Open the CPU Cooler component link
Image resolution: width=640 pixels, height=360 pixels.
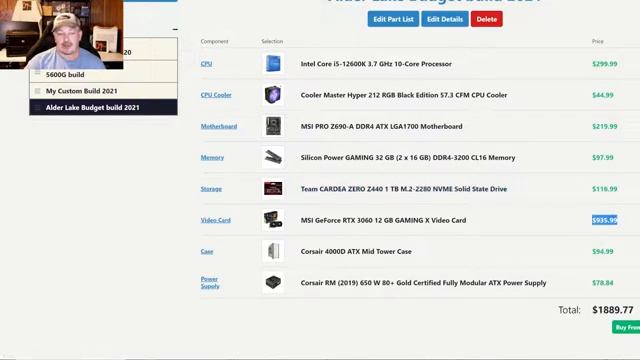pos(216,95)
